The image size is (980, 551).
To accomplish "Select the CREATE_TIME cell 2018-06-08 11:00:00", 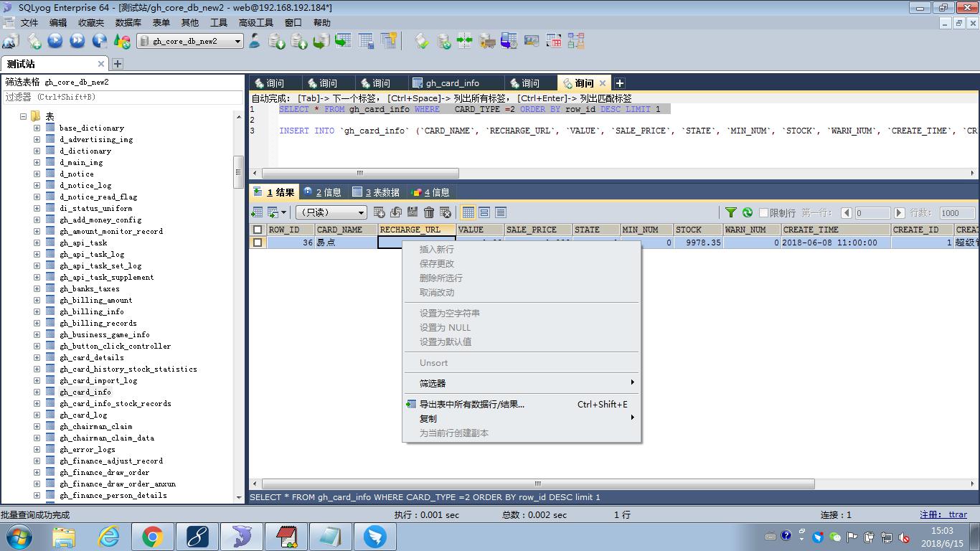I will point(836,242).
